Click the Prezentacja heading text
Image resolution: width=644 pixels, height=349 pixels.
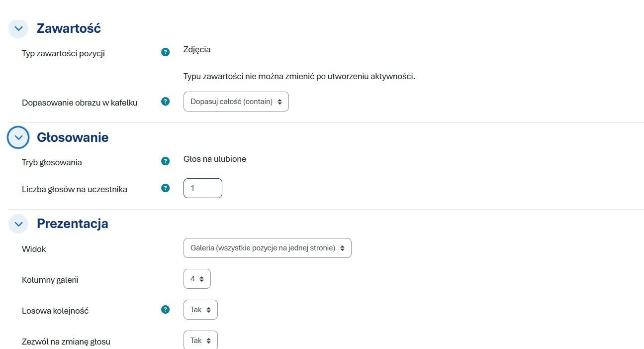point(73,224)
